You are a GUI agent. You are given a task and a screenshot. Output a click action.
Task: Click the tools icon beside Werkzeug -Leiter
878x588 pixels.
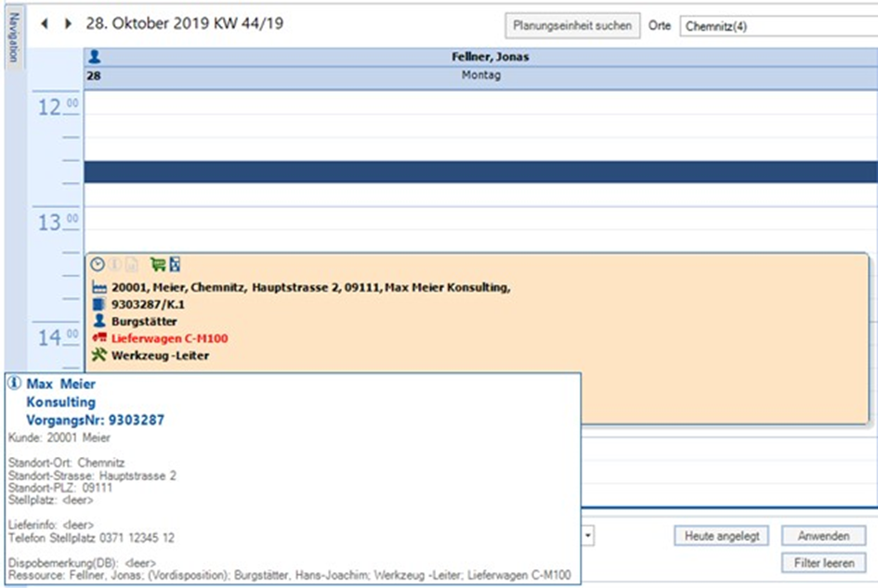point(99,355)
